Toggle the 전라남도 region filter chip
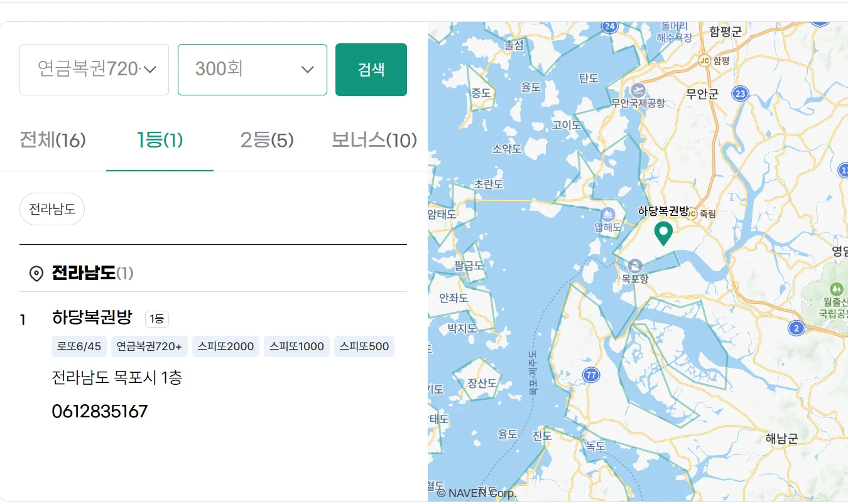 tap(52, 209)
